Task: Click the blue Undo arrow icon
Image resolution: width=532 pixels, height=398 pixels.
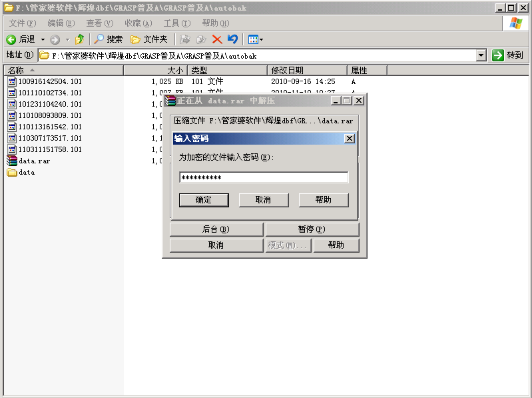Action: coord(232,39)
